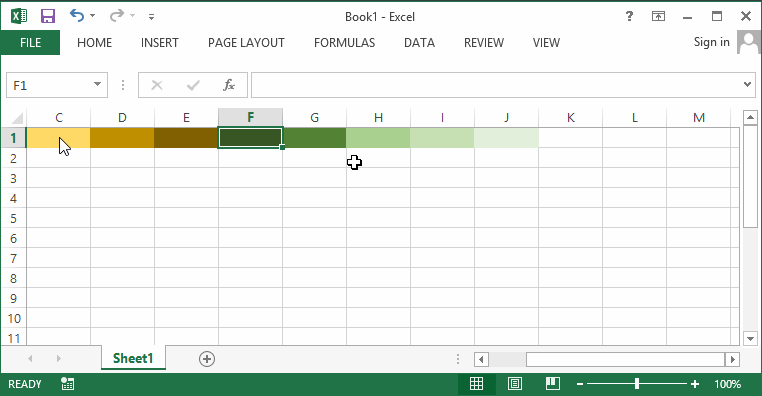Viewport: 762px width, 396px height.
Task: Switch to the HOME ribbon tab
Action: pos(94,43)
